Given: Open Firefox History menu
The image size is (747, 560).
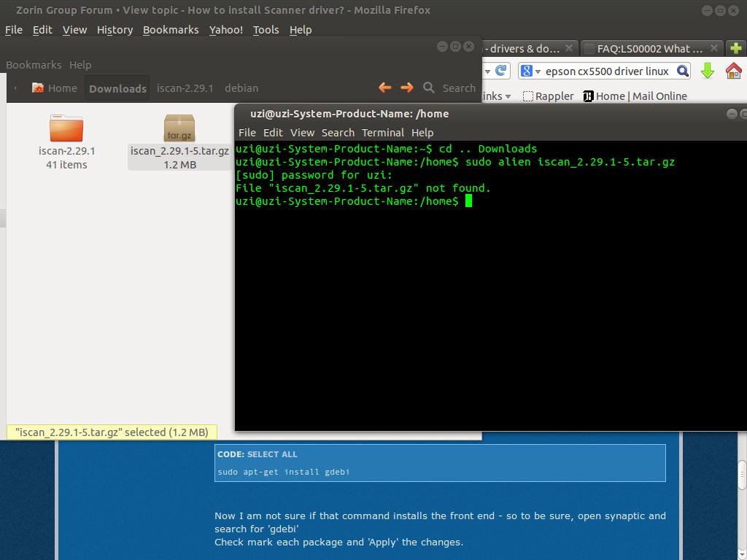Looking at the screenshot, I should coord(115,30).
